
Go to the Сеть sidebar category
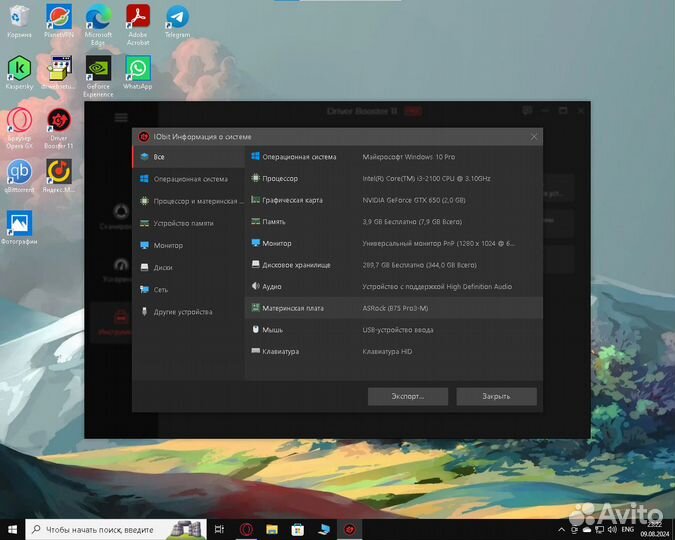(x=161, y=289)
